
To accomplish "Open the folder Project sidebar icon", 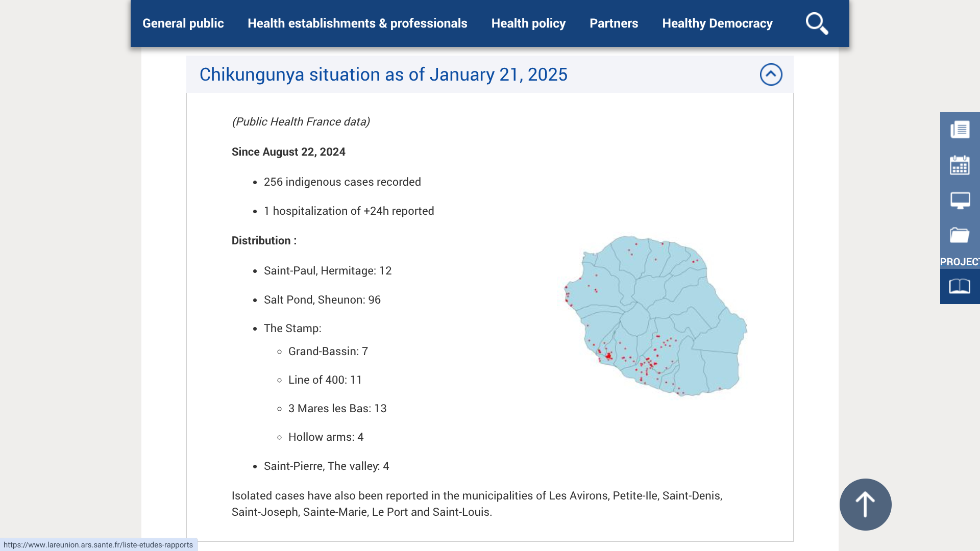I will (960, 235).
